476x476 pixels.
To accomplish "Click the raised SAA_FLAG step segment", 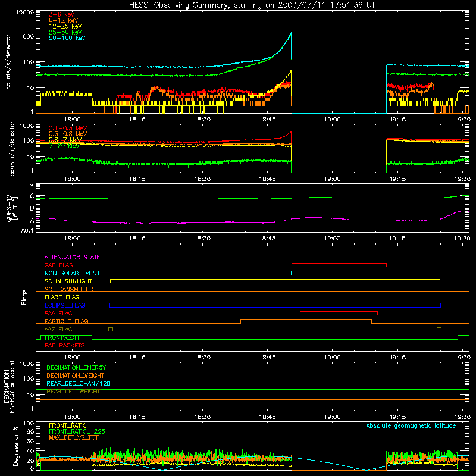I will click(339, 311).
